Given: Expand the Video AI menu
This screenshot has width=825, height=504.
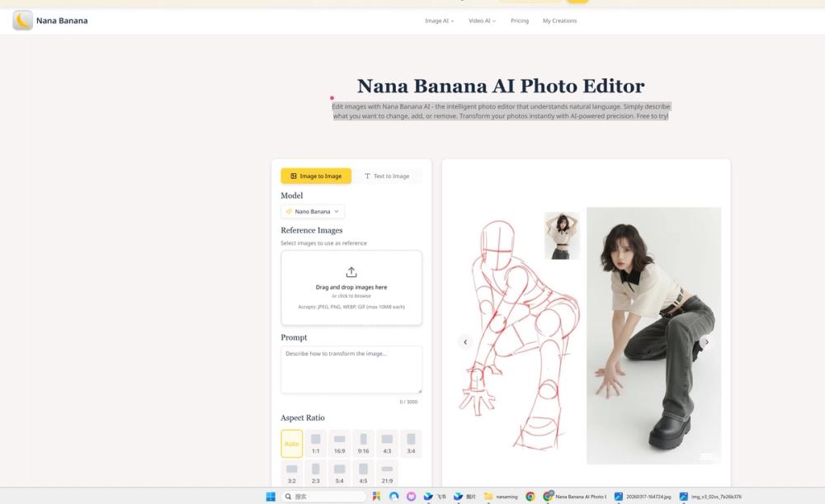Looking at the screenshot, I should coord(482,21).
